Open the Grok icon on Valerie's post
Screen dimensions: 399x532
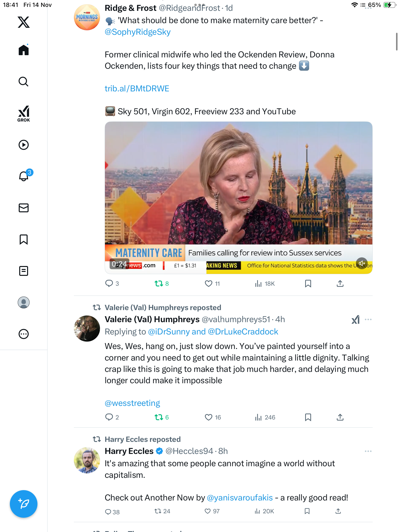point(355,319)
